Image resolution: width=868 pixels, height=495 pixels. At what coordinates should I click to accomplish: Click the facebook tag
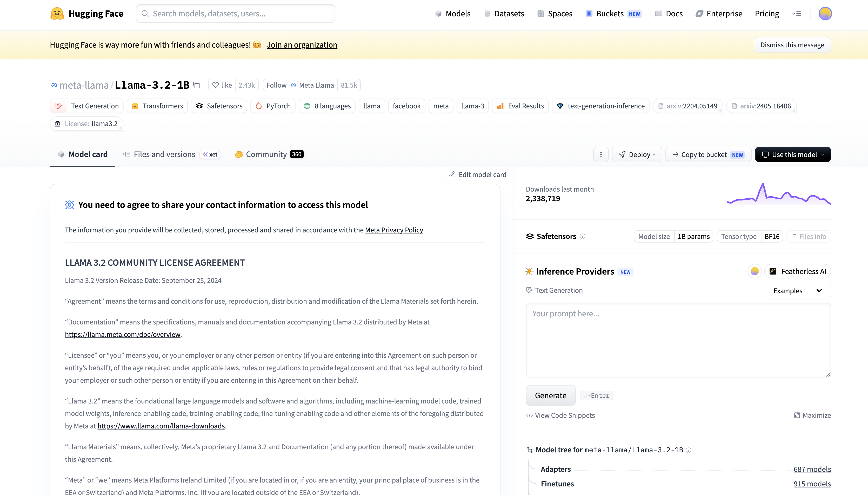pyautogui.click(x=406, y=106)
